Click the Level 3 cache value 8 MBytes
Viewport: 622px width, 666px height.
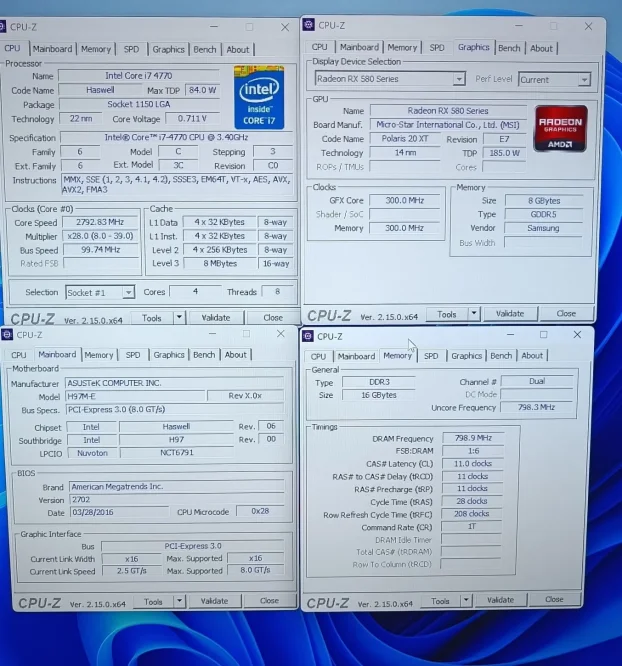point(220,263)
